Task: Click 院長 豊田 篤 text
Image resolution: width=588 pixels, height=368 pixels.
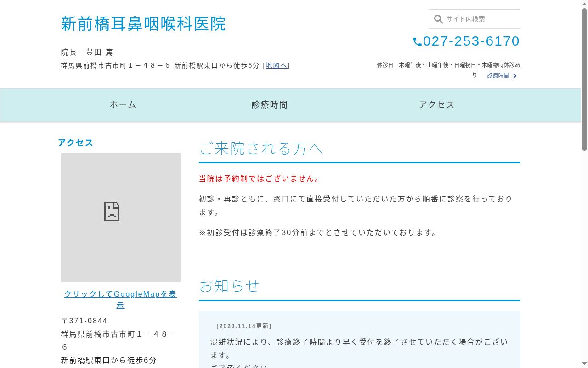Action: [87, 52]
